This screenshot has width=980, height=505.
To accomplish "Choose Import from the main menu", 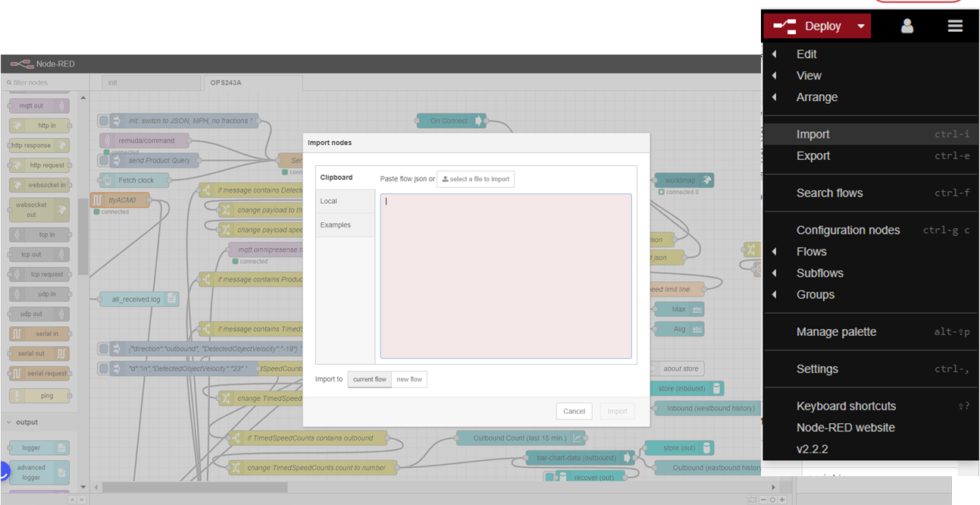I will 870,134.
